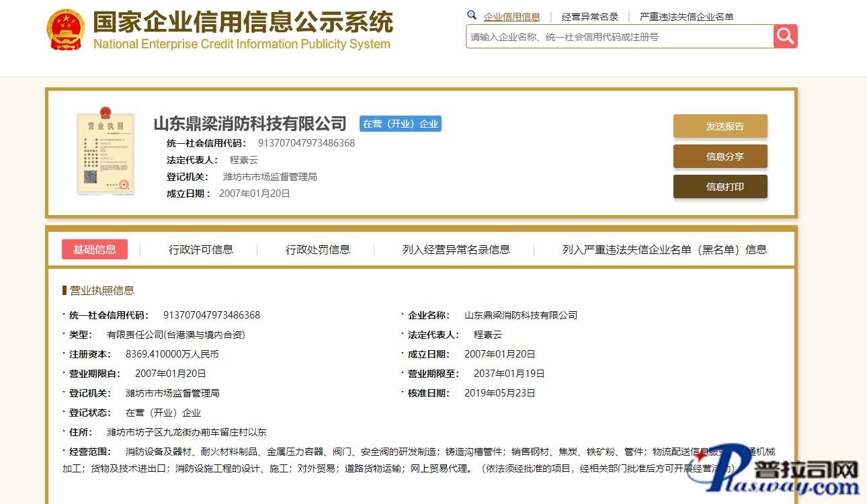Select the 严重违法失信企业名单 search category

pyautogui.click(x=686, y=17)
